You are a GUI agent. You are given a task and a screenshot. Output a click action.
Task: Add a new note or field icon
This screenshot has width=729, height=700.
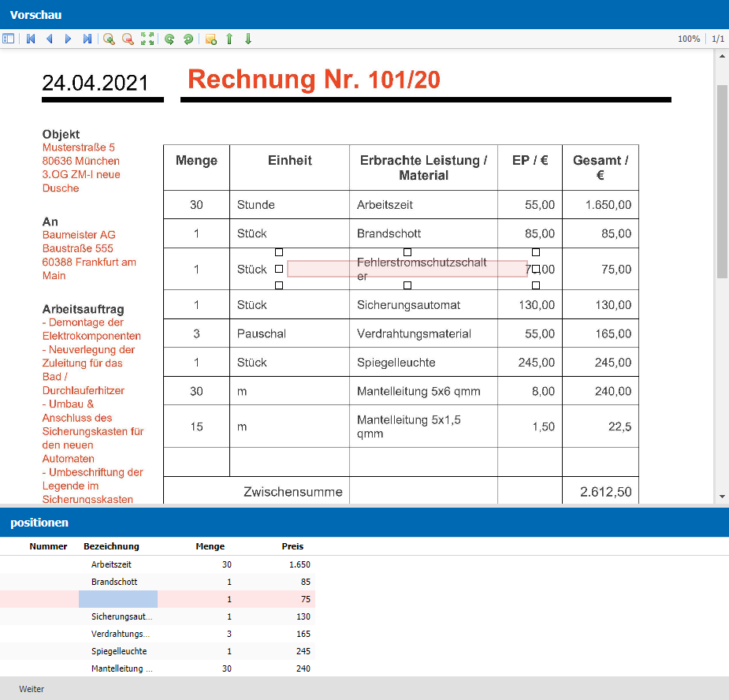click(x=210, y=39)
